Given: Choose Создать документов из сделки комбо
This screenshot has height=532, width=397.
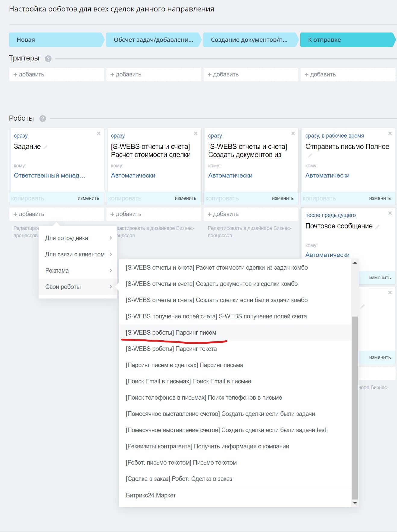Looking at the screenshot, I should (235, 284).
